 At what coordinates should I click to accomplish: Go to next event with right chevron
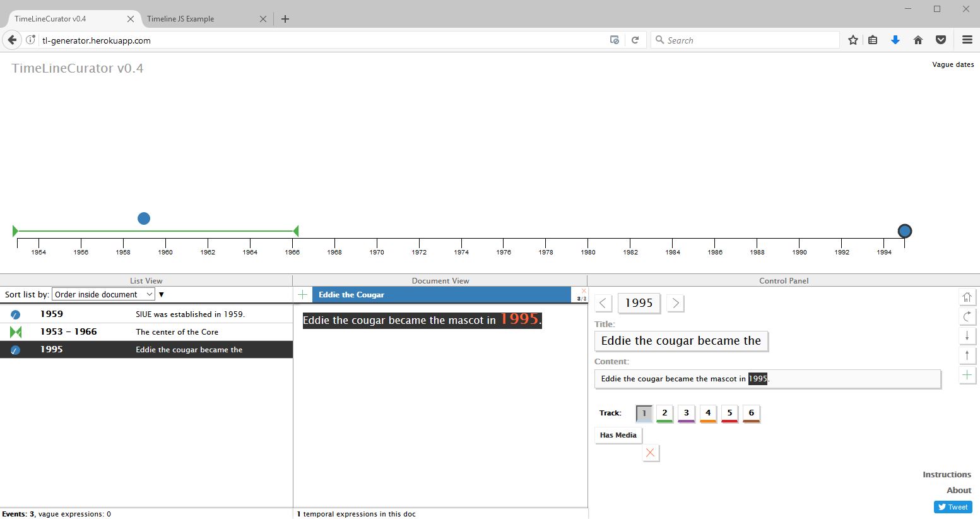coord(675,303)
